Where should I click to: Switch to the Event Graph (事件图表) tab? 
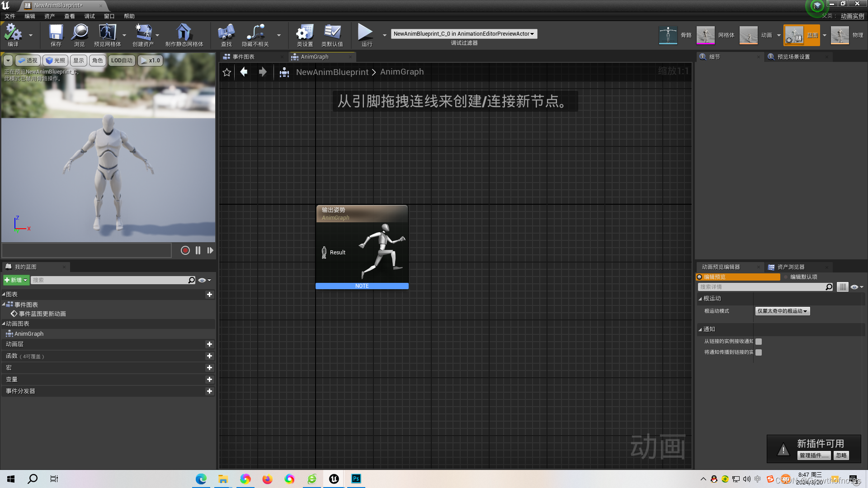pyautogui.click(x=244, y=57)
